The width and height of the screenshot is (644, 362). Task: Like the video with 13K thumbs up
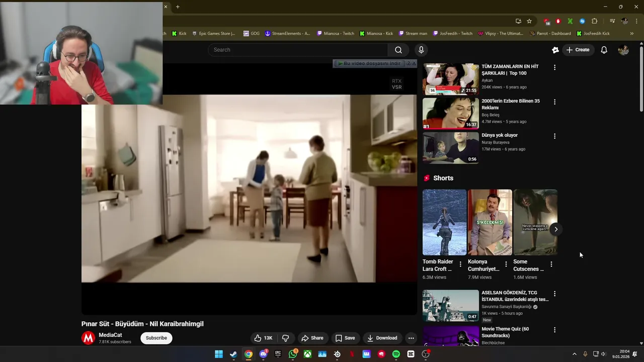coord(263,338)
